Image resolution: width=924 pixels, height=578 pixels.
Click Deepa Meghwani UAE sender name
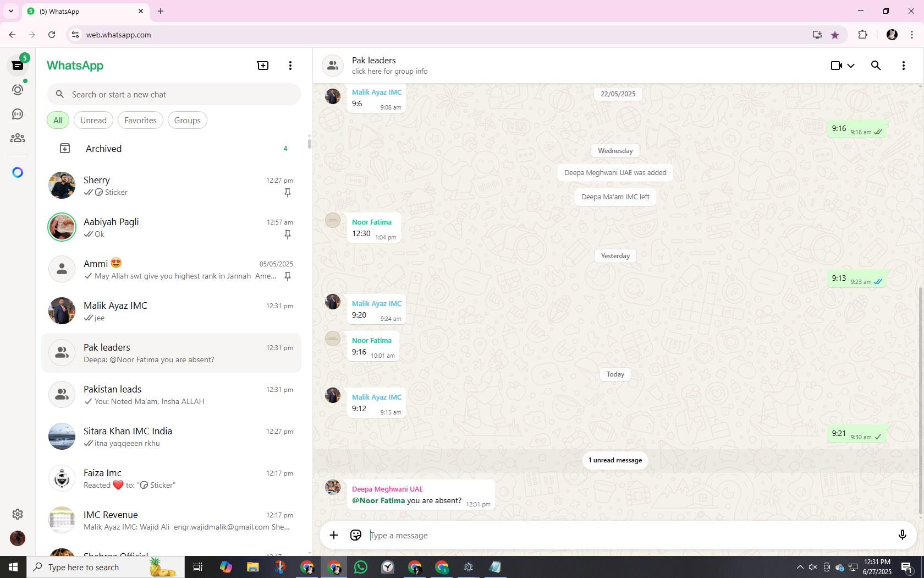click(x=387, y=489)
